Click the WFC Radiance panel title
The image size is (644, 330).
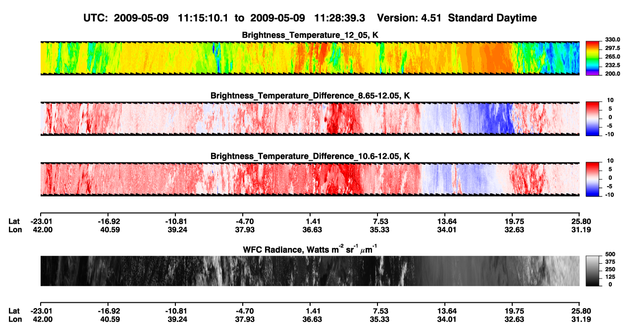click(310, 249)
